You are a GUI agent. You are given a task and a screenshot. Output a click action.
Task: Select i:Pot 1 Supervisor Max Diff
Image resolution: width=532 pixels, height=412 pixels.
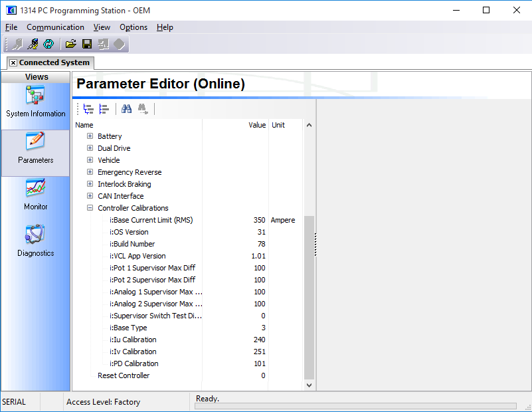point(152,268)
